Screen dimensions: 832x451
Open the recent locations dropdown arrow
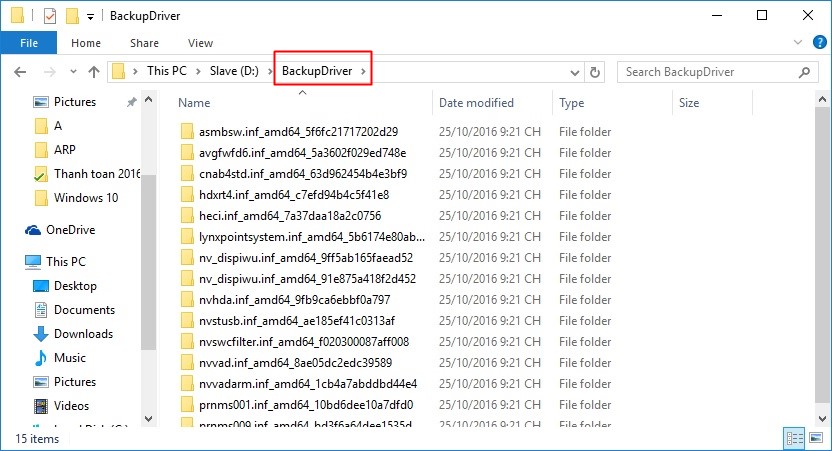pyautogui.click(x=73, y=72)
